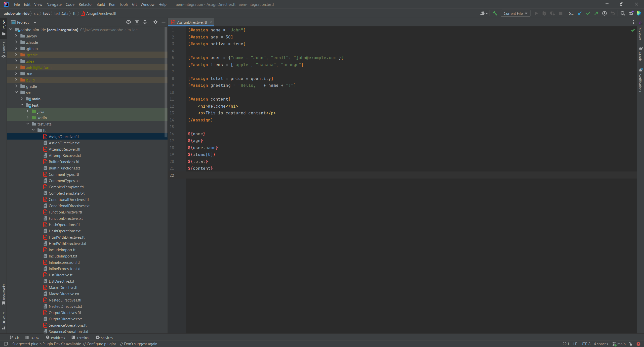Screen dimensions: 644x347
Task: Show Git history clock icon
Action: [x=605, y=13]
